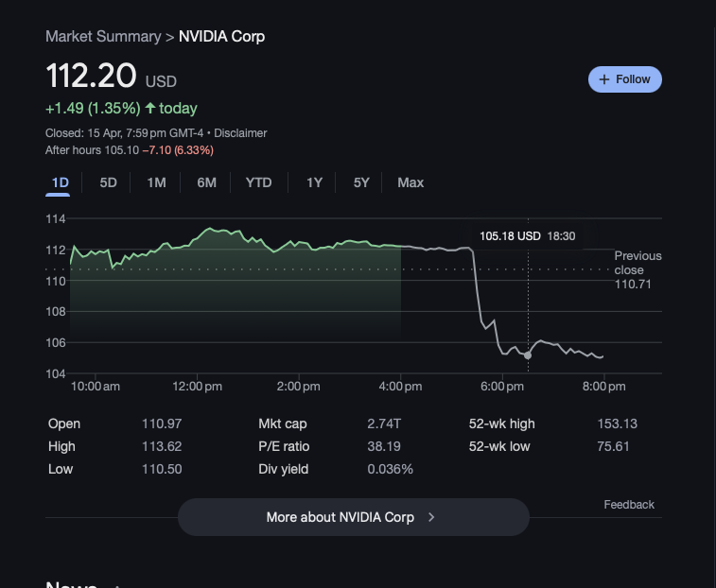Click the After hours 105.10 text
The image size is (716, 588).
92,150
